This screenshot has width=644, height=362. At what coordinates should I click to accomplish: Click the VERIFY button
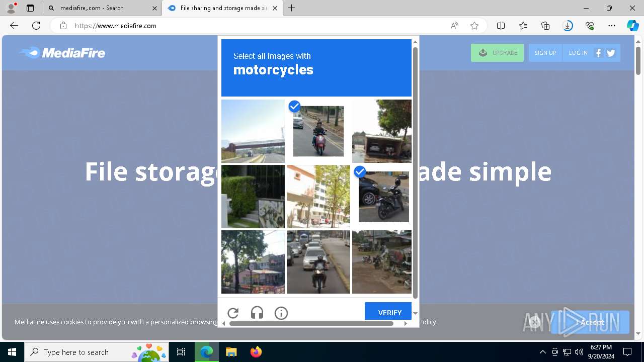tap(388, 312)
